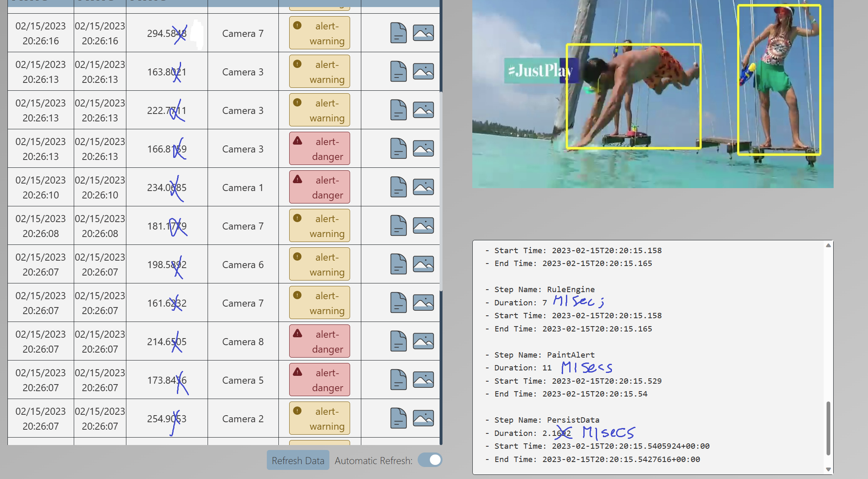Click alert-warning badge in Camera 6 row

point(319,264)
